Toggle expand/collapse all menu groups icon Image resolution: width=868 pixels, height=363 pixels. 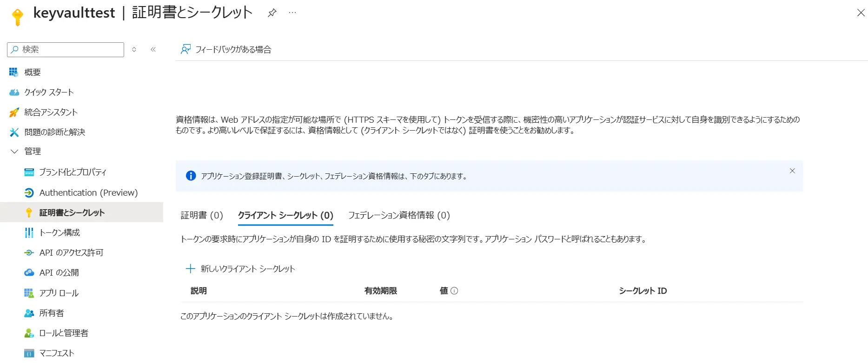tap(134, 49)
